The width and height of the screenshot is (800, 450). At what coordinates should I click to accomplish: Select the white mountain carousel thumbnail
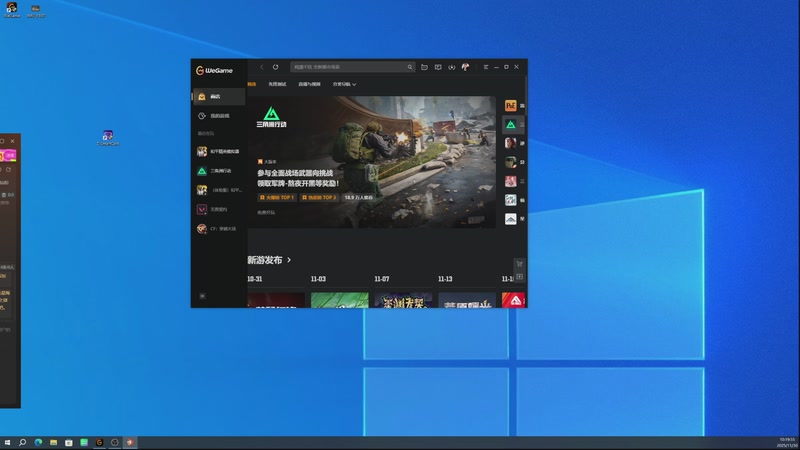coord(511,219)
